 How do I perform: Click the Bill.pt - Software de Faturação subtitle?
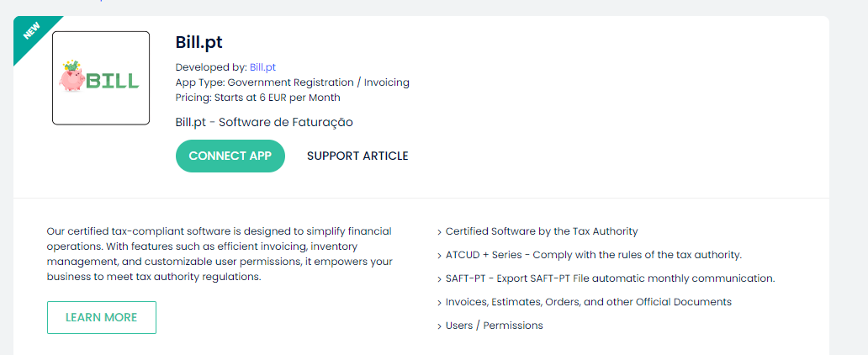(x=264, y=122)
